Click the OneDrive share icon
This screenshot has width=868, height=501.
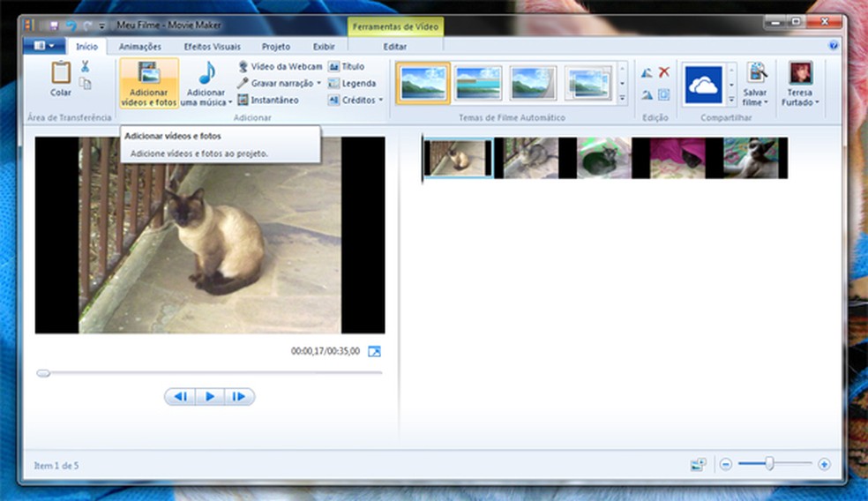coord(703,84)
